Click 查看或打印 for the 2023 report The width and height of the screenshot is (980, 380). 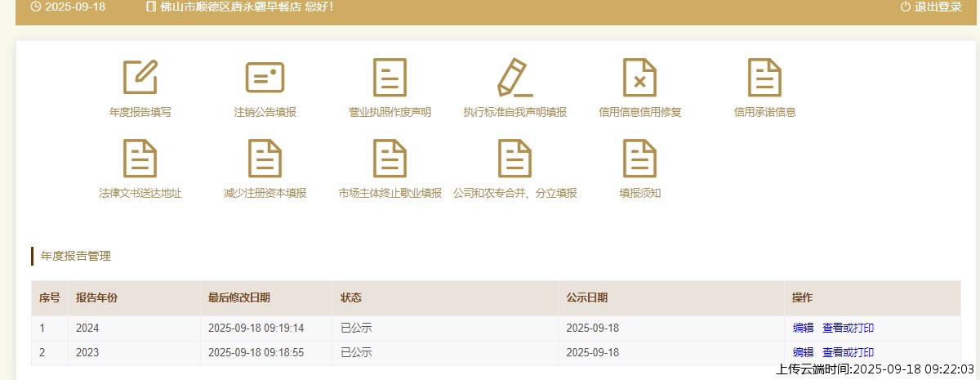848,352
